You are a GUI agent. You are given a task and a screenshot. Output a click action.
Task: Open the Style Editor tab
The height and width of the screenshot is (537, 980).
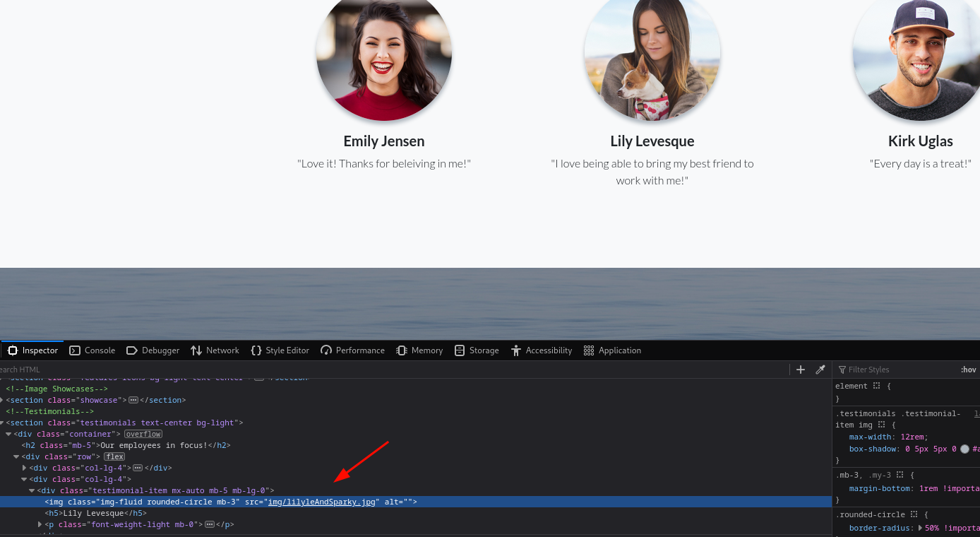tap(280, 350)
